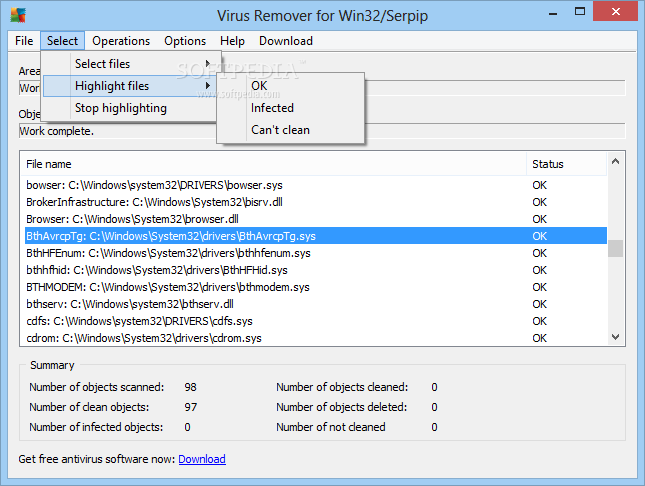Select the bowser.sys row
Screen dimensions: 645x486
pos(316,185)
